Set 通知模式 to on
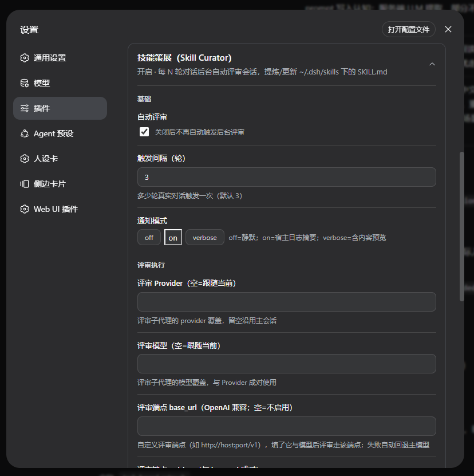The image size is (474, 476). point(173,237)
